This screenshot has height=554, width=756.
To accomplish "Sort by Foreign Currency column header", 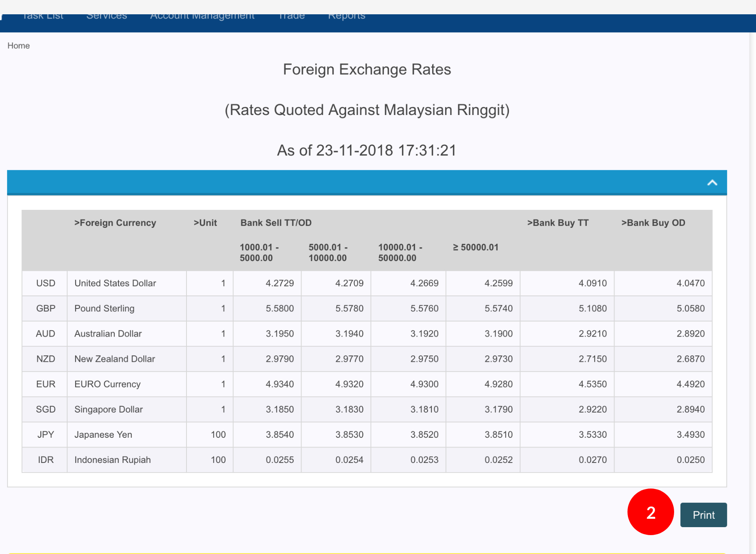I will coord(115,223).
